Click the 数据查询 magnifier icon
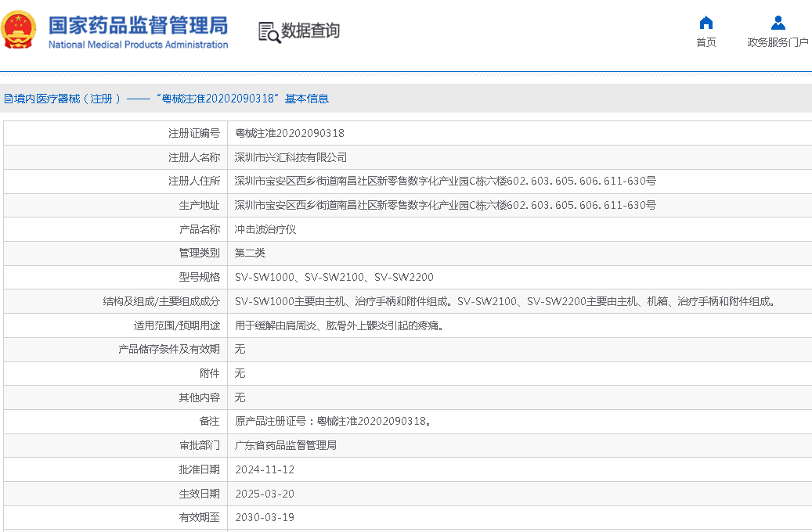This screenshot has width=812, height=532. 269,32
